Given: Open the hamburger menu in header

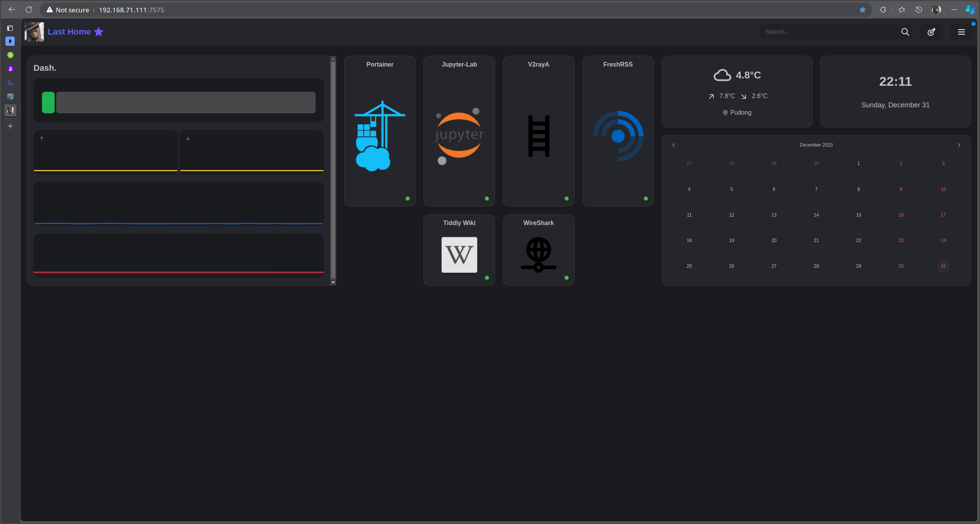Looking at the screenshot, I should tap(961, 32).
